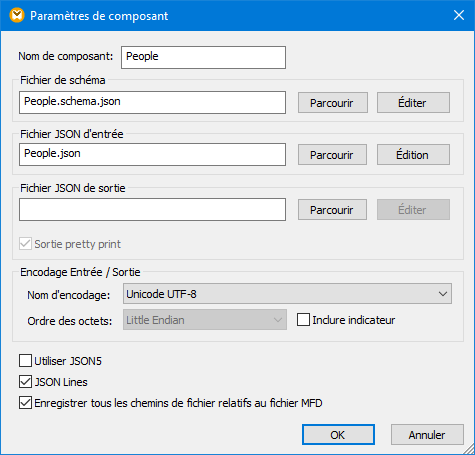This screenshot has height=455, width=475.
Task: Browse for schema file with Parcourir
Action: coord(333,103)
